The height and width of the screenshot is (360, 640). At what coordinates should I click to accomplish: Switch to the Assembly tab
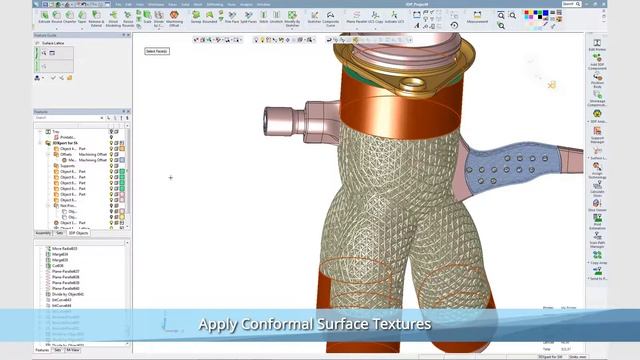click(x=43, y=233)
